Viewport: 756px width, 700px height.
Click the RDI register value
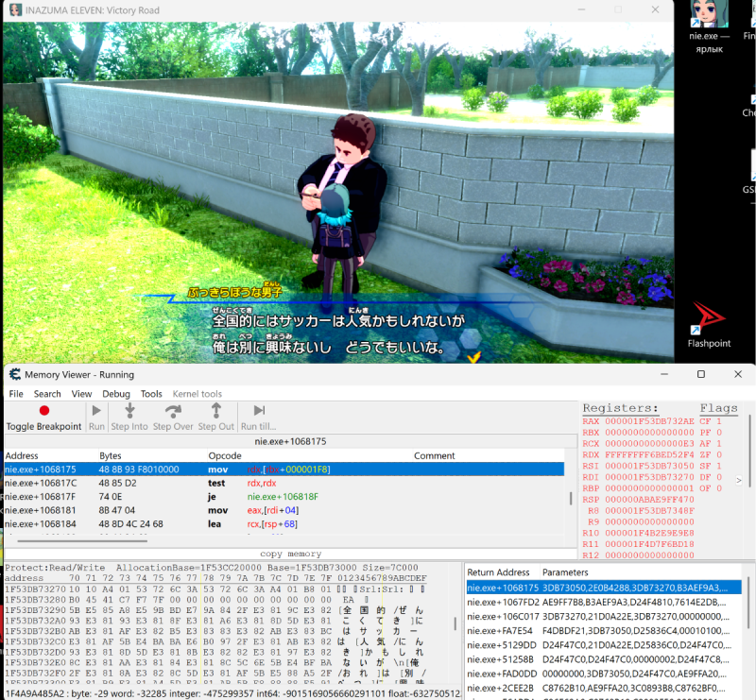[x=649, y=477]
